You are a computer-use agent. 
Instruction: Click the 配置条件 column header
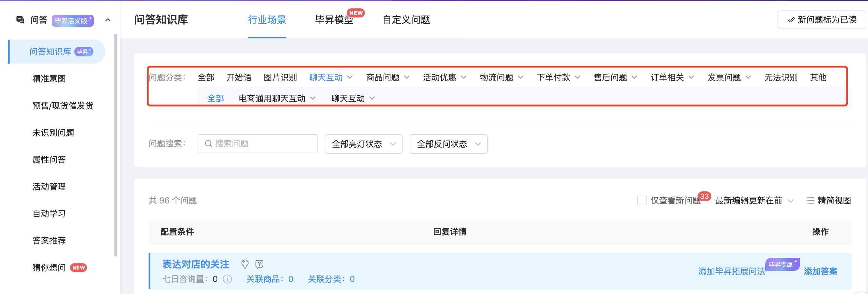coord(177,232)
